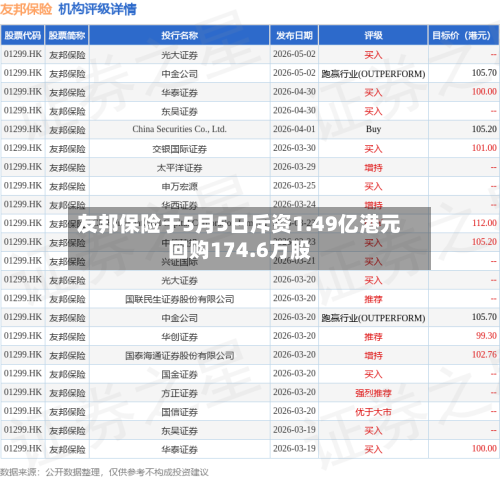Click target price 100.00 in the 2026-03-19 row
This screenshot has width=500, height=478.
point(484,448)
